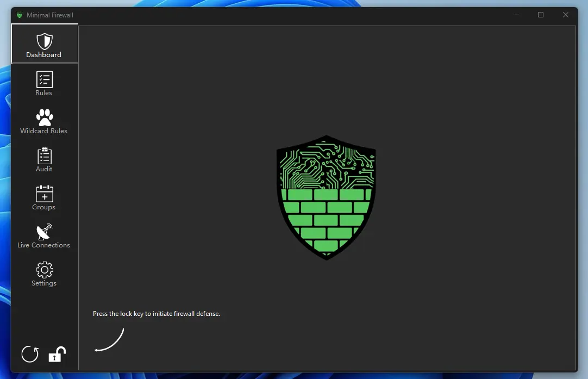
Task: Select the Rules checklist icon
Action: pyautogui.click(x=44, y=79)
